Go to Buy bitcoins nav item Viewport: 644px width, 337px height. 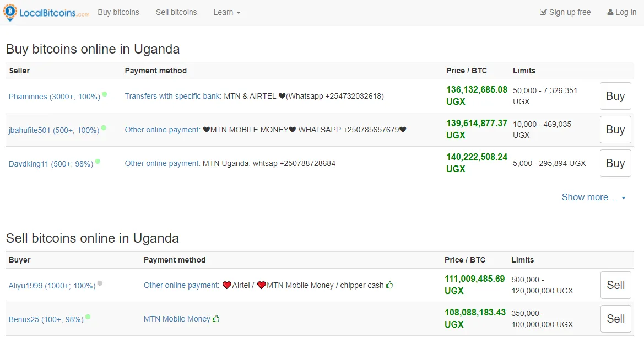tap(118, 12)
